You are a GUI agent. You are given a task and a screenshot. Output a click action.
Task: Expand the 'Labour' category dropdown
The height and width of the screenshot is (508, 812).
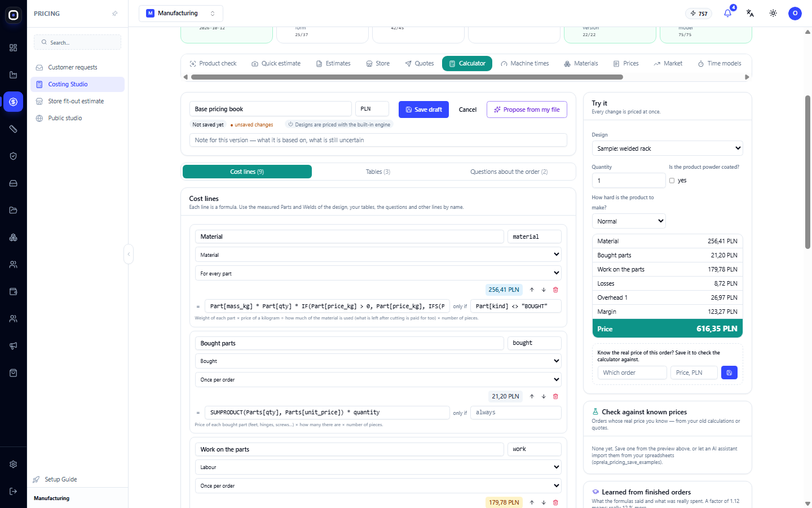(x=378, y=467)
